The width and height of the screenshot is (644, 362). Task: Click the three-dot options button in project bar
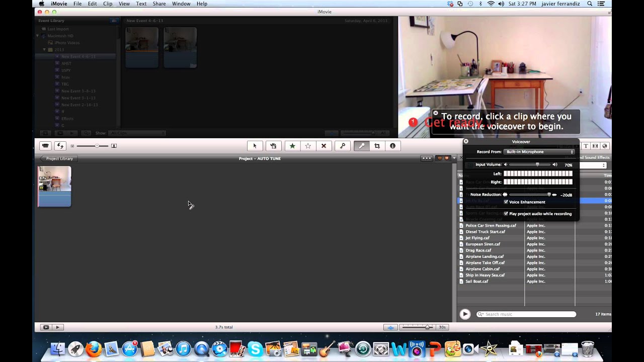coord(427,158)
